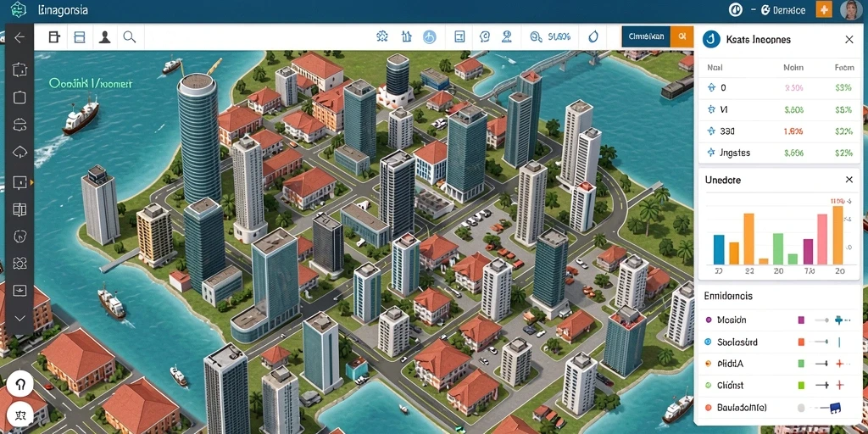Viewport: 868px width, 434px height.
Task: Click the orange plus button top right
Action: (x=824, y=9)
